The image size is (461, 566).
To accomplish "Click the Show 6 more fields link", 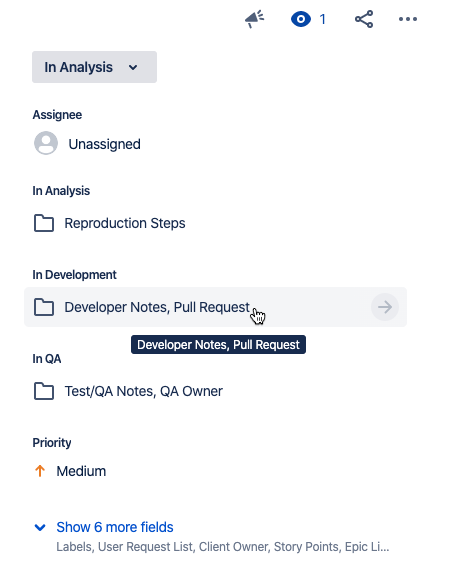I will (x=115, y=527).
